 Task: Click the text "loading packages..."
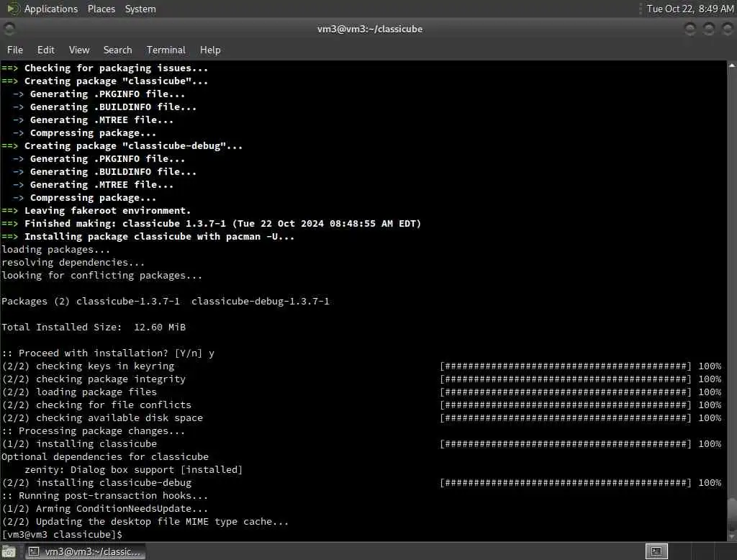(x=56, y=250)
